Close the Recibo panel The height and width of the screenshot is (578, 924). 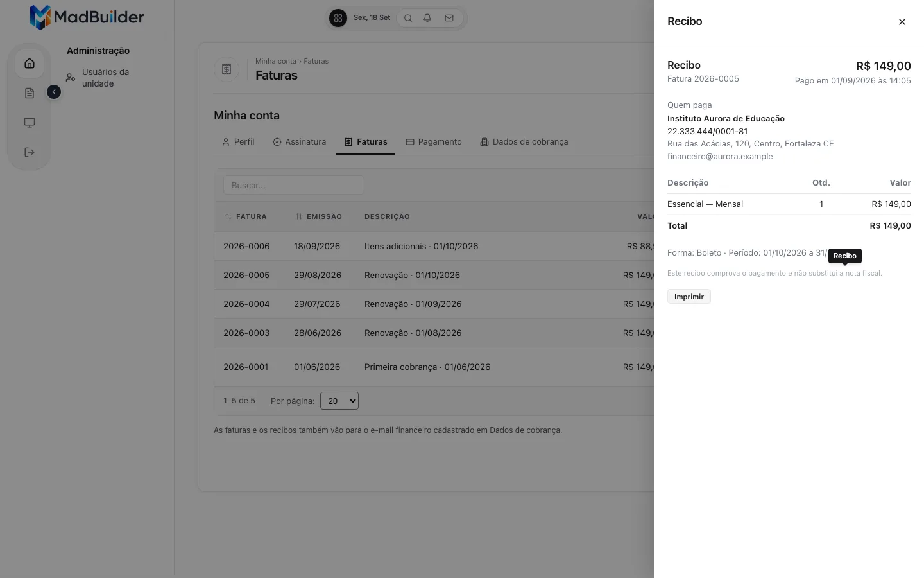pyautogui.click(x=902, y=22)
